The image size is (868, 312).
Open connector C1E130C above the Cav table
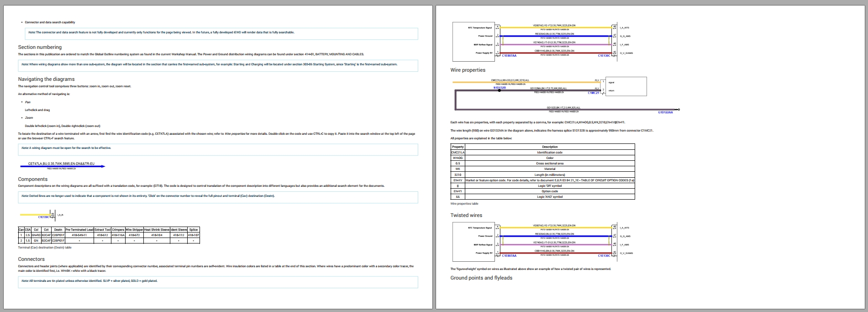tap(44, 217)
